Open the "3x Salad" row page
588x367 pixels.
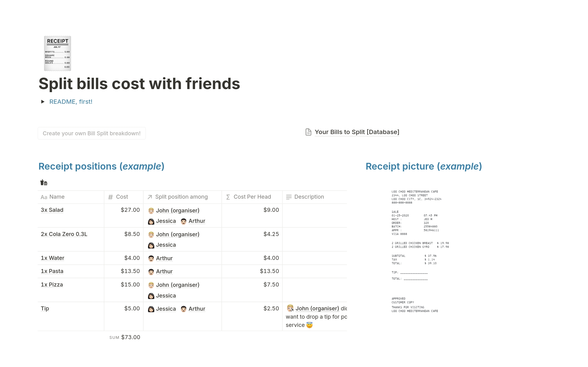(52, 210)
